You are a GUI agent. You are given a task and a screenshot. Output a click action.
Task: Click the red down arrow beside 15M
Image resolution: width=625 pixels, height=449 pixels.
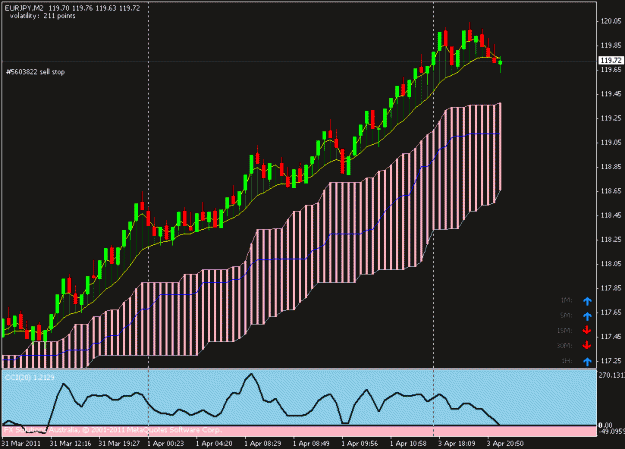[587, 331]
